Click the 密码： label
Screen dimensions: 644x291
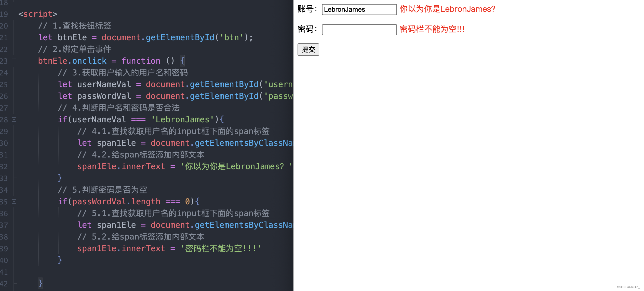(x=308, y=29)
